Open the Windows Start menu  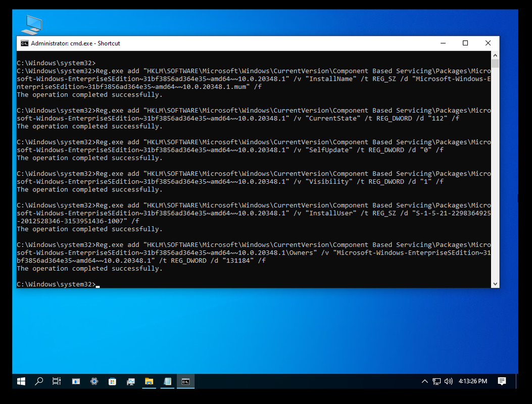click(21, 381)
